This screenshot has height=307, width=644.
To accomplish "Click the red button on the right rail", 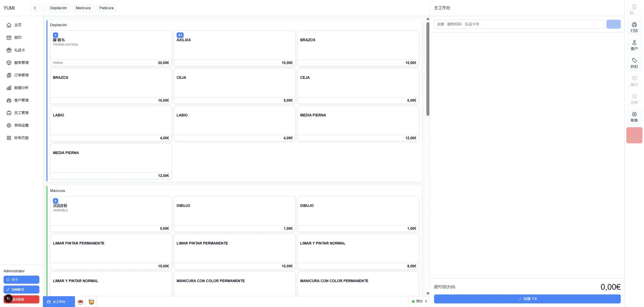I will 634,135.
